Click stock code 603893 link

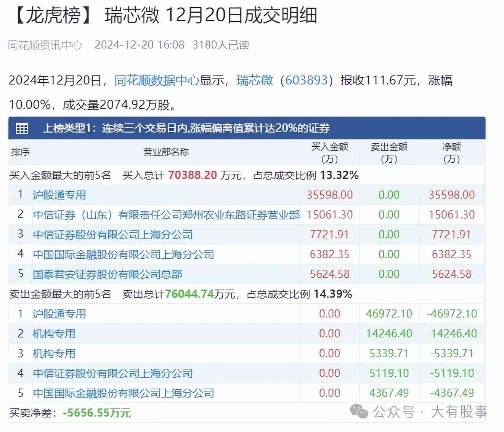click(x=307, y=80)
